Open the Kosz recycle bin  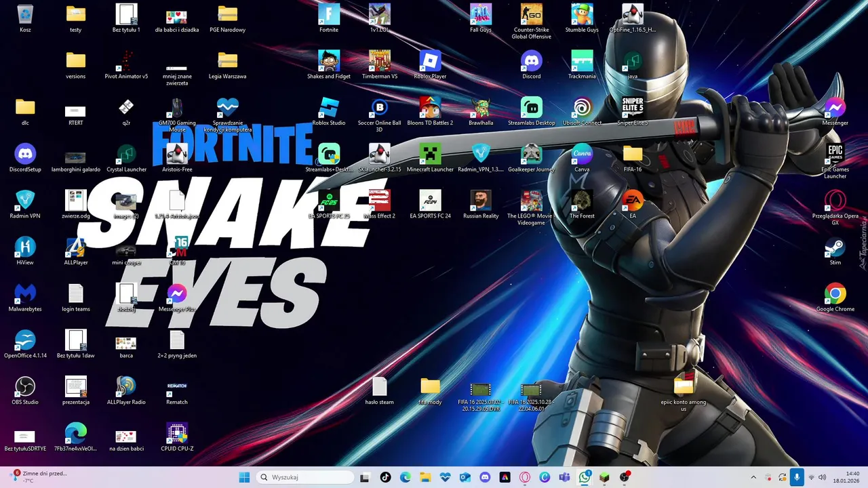(x=25, y=18)
